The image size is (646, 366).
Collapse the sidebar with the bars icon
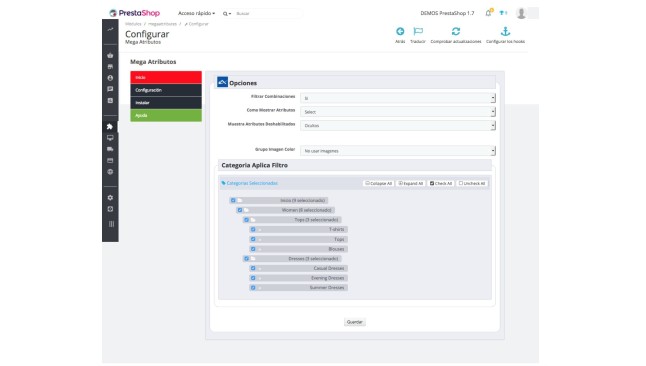point(111,224)
